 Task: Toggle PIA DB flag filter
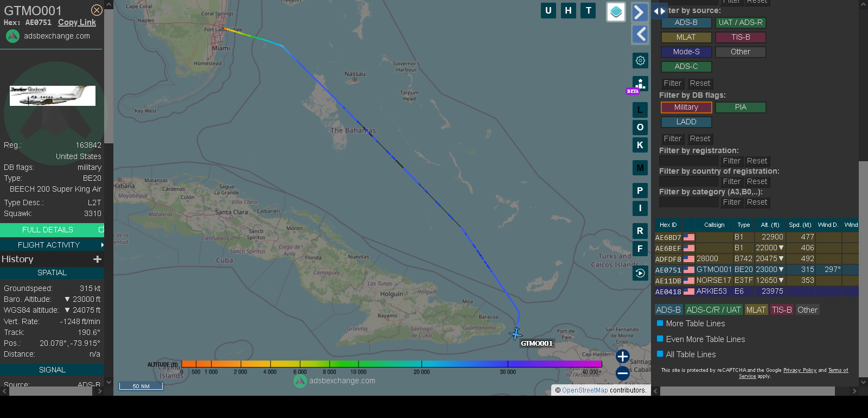(x=741, y=107)
